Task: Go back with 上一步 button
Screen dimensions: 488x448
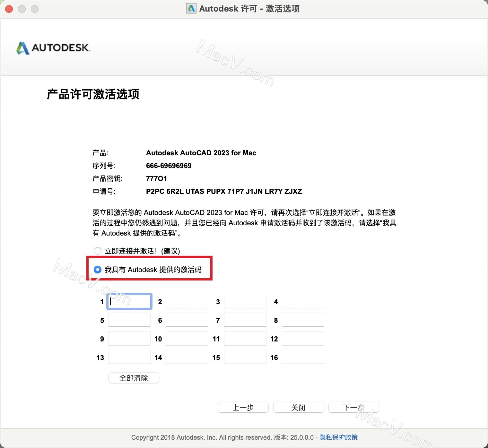Action: [243, 408]
